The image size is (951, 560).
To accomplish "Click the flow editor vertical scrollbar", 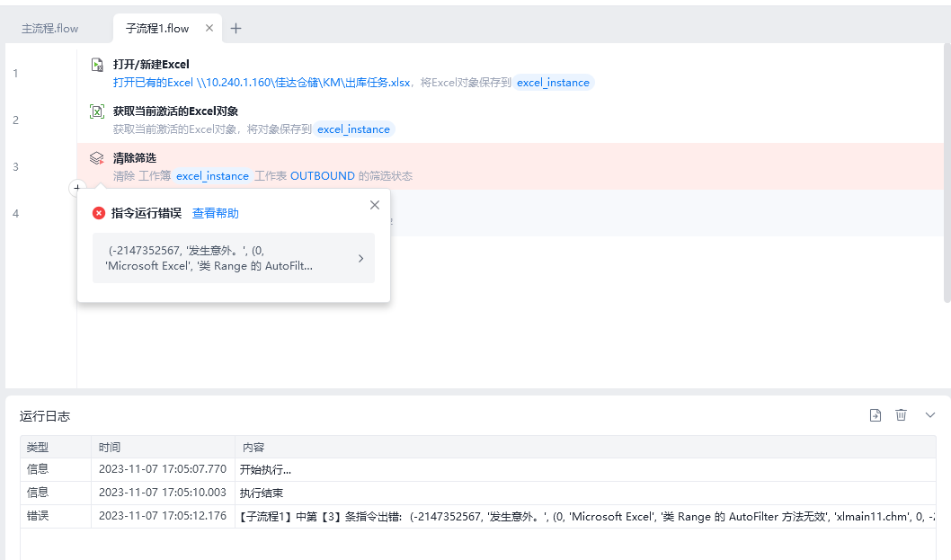I will point(947,173).
